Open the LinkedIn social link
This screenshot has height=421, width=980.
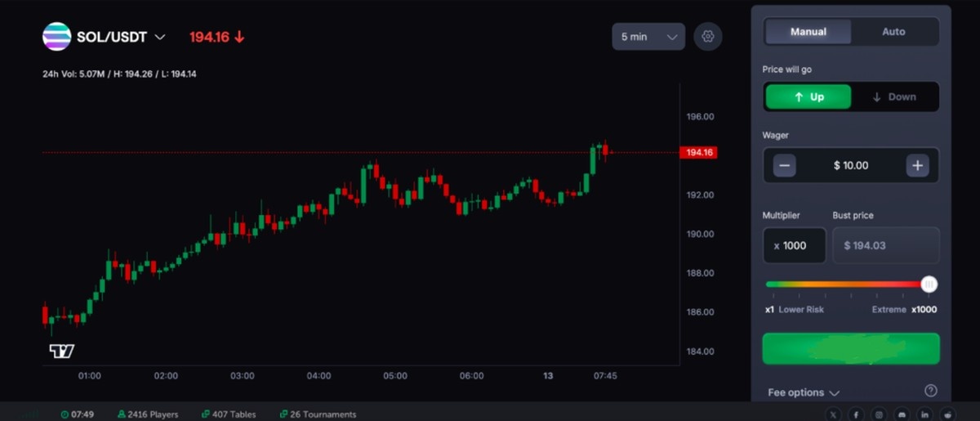(x=924, y=414)
